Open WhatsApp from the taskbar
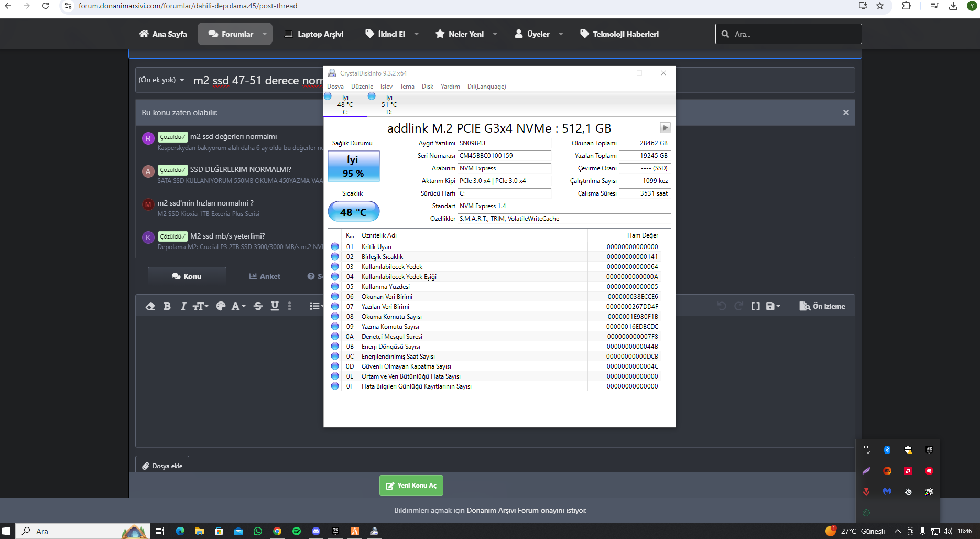Viewport: 980px width, 539px height. [x=258, y=531]
